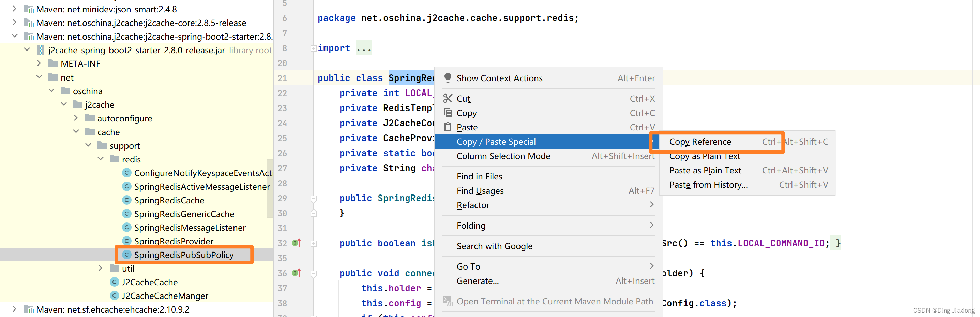Click the Cut scissors icon
980x317 pixels.
tap(448, 98)
